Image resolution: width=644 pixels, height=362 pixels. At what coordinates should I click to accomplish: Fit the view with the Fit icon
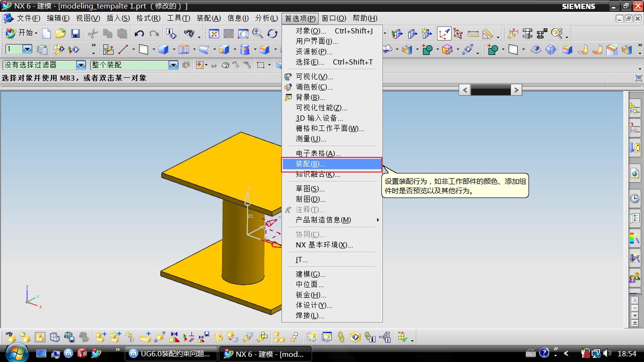tap(214, 33)
